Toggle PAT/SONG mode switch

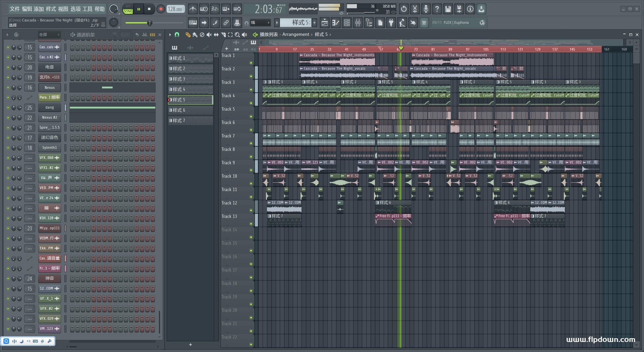[128, 9]
